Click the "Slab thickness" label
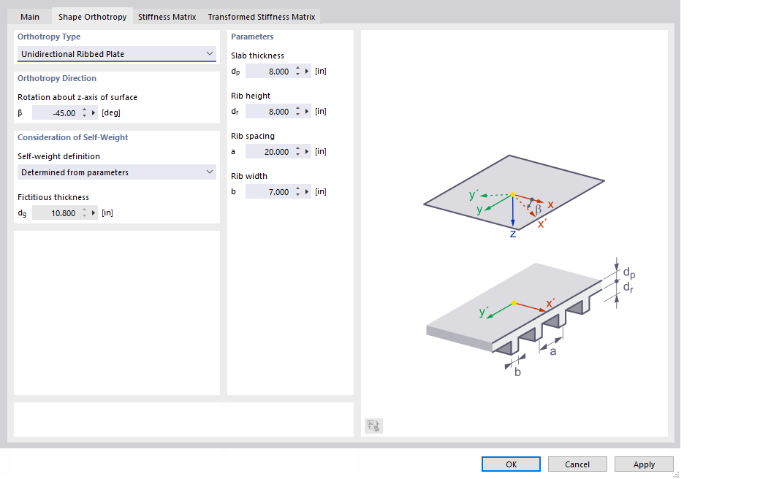Viewport: 760px width, 479px height. pyautogui.click(x=257, y=55)
